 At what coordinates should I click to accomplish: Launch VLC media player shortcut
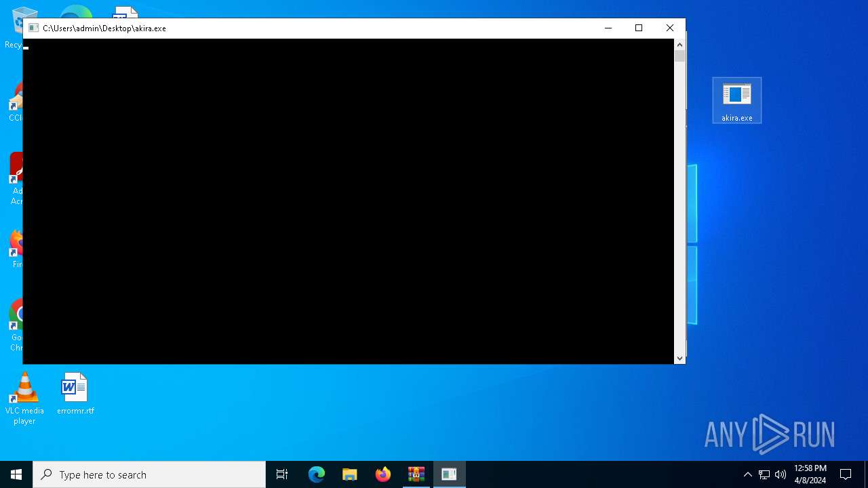click(24, 399)
